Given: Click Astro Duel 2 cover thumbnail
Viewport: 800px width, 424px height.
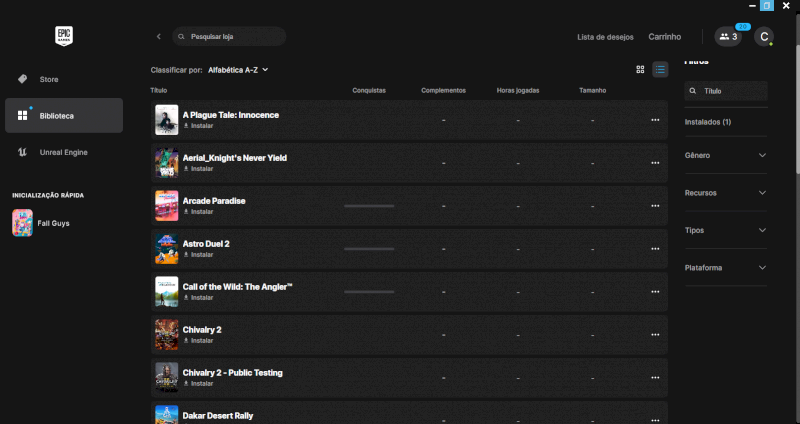Looking at the screenshot, I should (x=167, y=249).
